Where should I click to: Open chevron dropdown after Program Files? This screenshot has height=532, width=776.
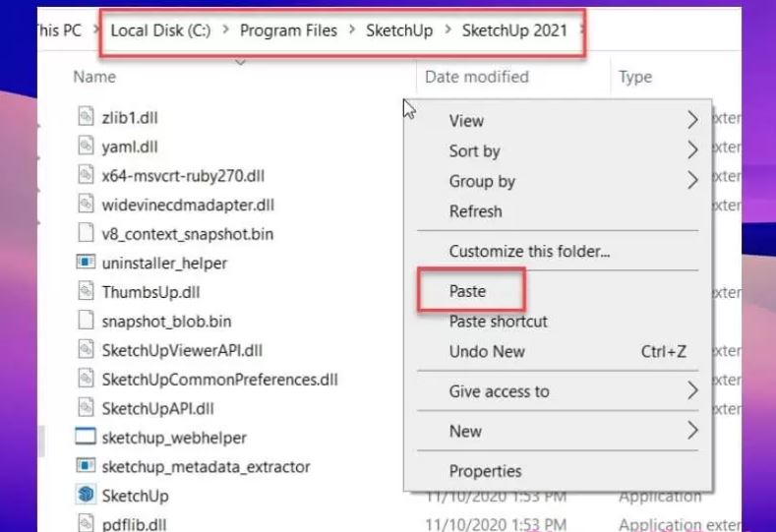352,30
